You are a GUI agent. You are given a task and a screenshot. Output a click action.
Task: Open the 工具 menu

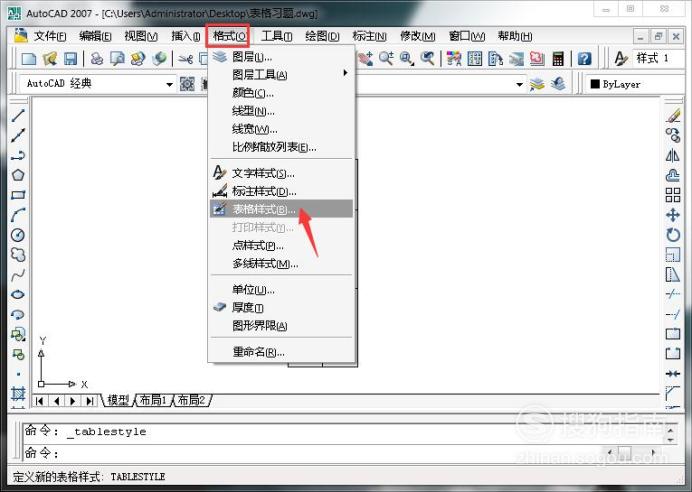point(276,36)
